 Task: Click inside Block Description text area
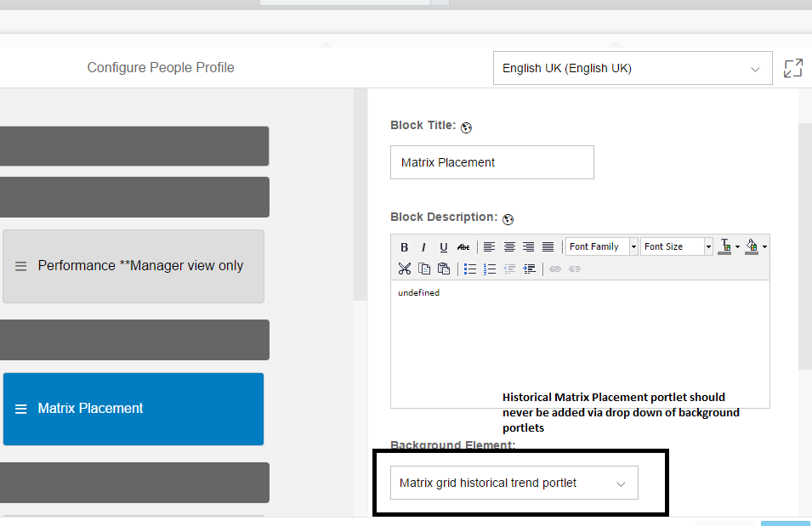click(x=580, y=344)
